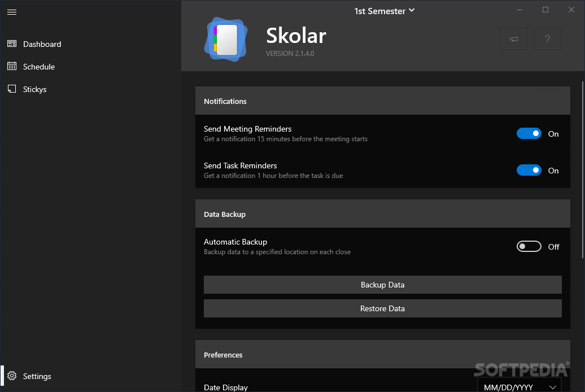Click the Automatic Backup label

(x=235, y=242)
